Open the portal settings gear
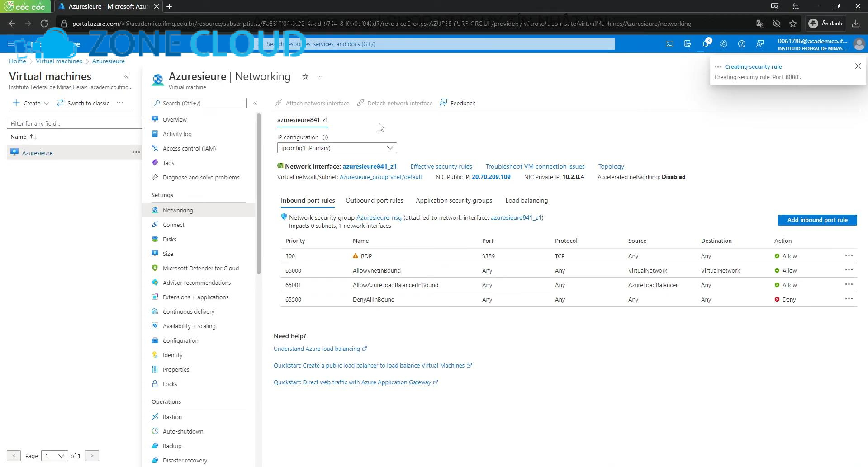 click(x=723, y=44)
